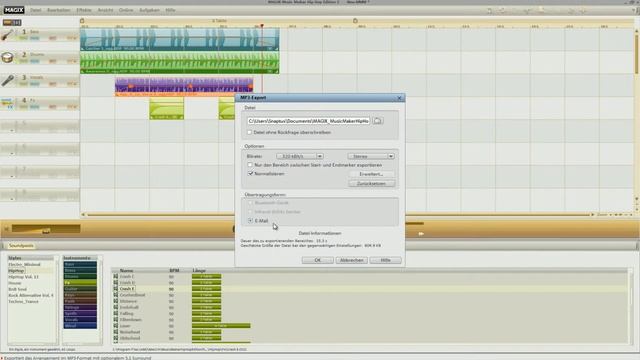Select the 'HipHop Vol. 11' style

click(x=23, y=277)
